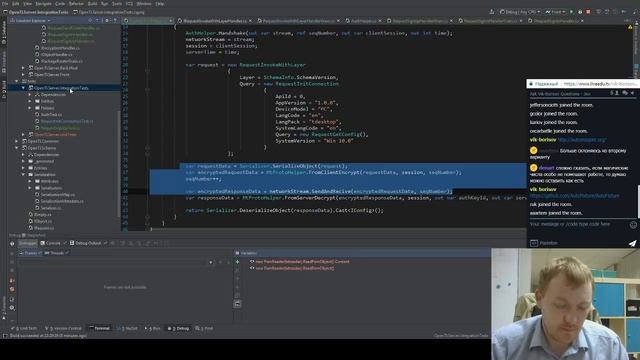Open the Window menu

144,4
